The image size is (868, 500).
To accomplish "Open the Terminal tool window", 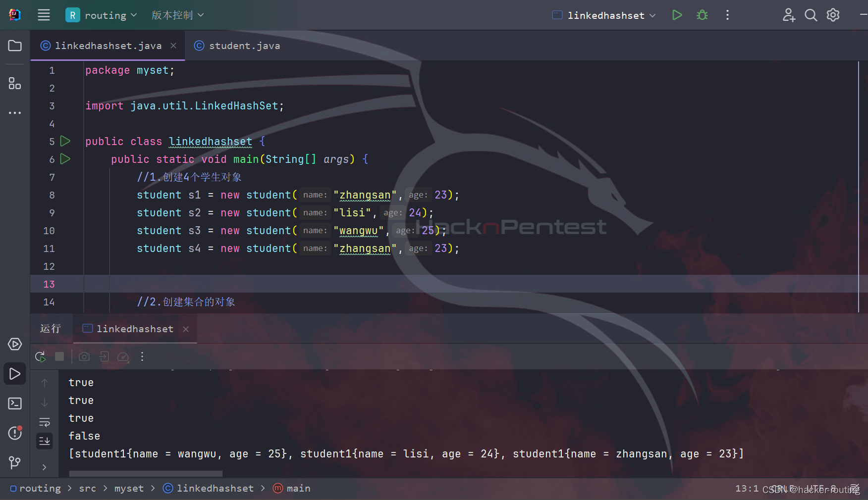I will point(14,403).
